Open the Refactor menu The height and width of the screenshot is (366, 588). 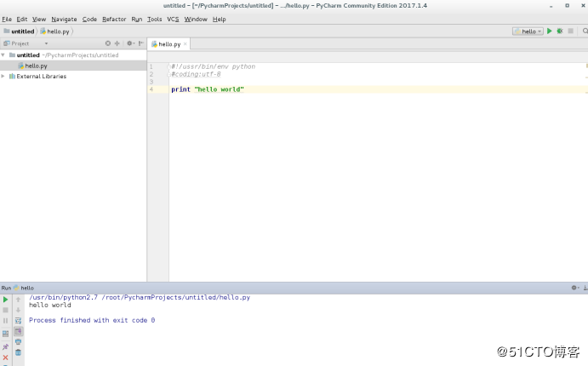(x=114, y=19)
